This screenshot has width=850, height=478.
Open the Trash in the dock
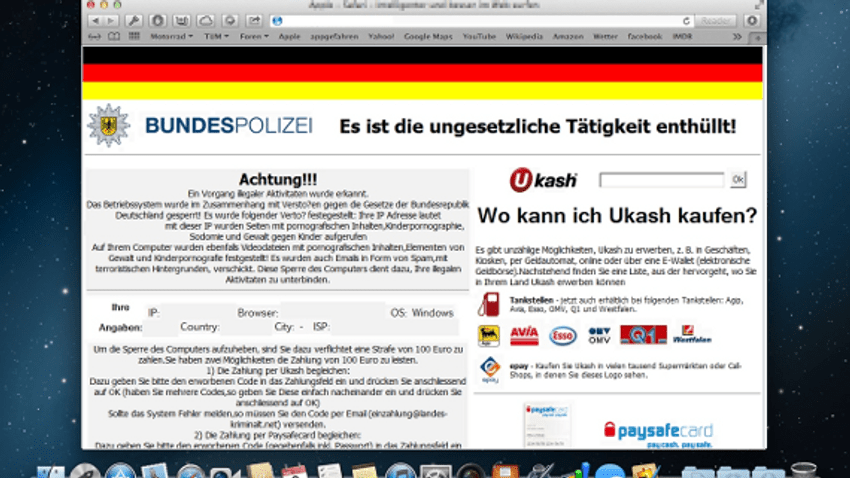click(x=804, y=470)
